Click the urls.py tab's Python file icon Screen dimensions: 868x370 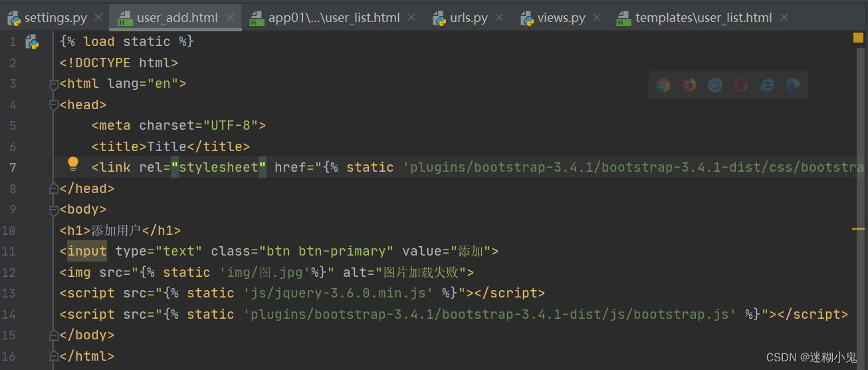point(439,18)
